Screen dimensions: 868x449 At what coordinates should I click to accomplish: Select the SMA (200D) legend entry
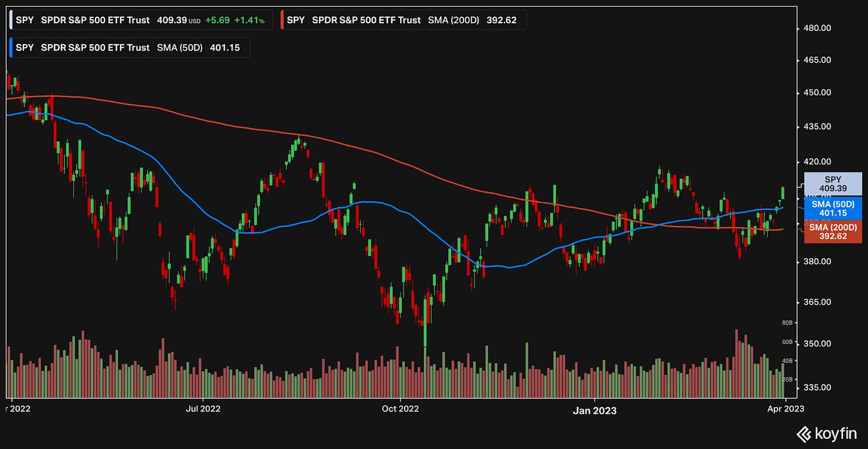(403, 20)
